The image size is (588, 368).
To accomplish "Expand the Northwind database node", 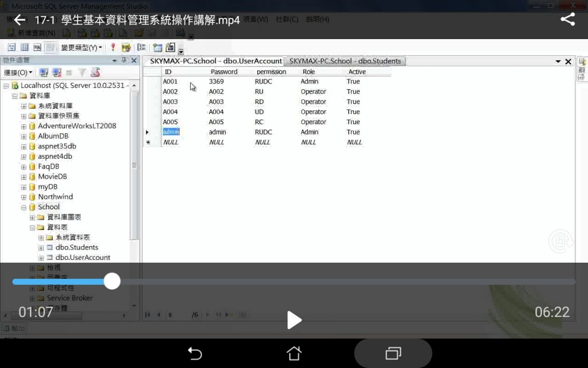I will tap(24, 197).
